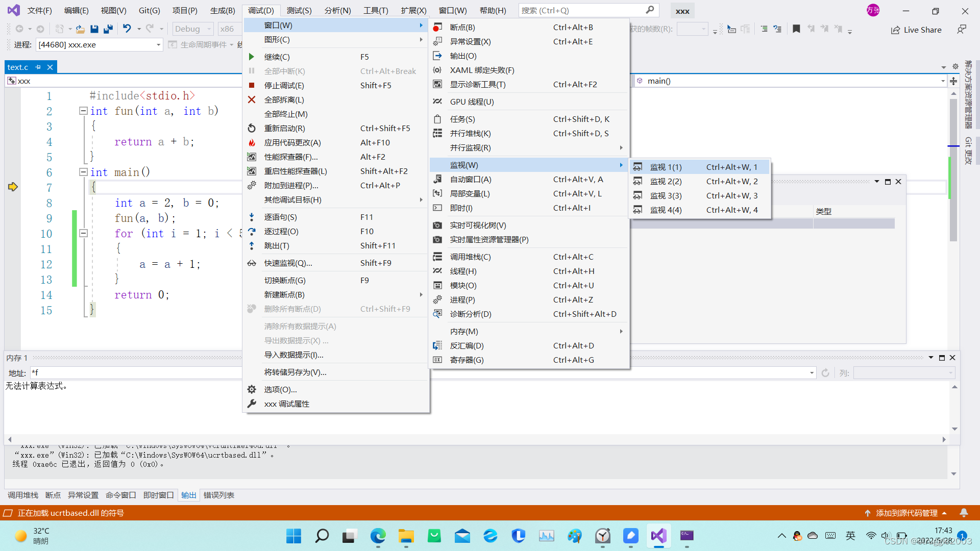Switch to the Output tab

(x=189, y=495)
